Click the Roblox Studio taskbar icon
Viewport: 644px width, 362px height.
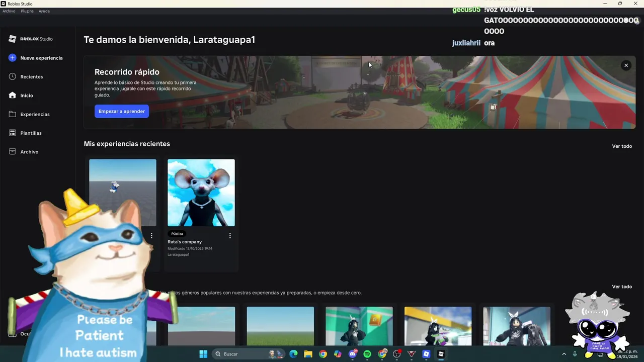tap(441, 354)
